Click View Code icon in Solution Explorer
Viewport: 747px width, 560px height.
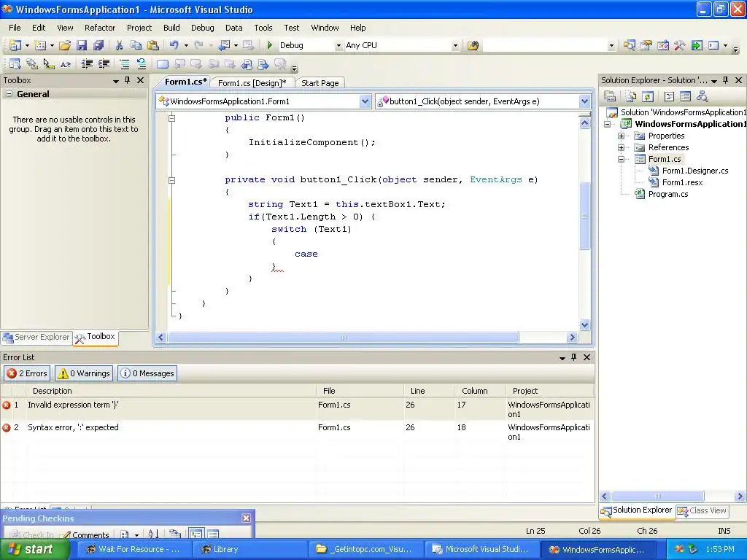669,97
